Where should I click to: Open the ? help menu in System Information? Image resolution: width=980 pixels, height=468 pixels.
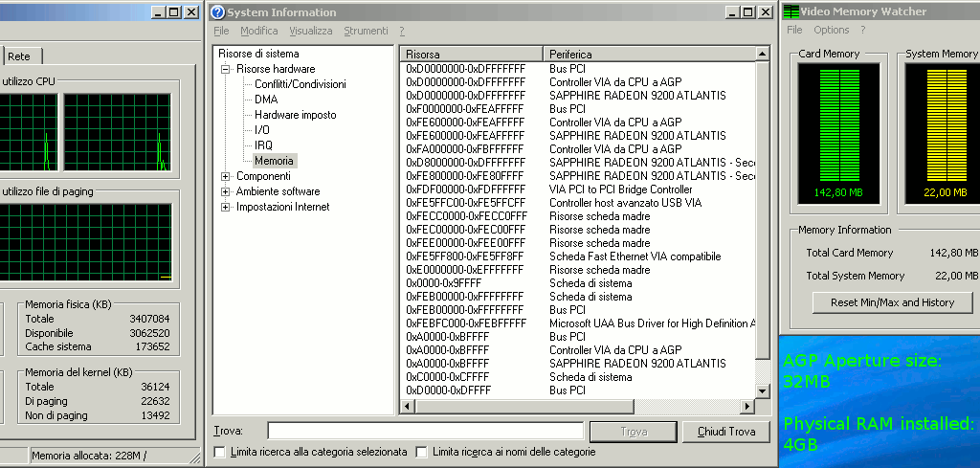coord(402,31)
